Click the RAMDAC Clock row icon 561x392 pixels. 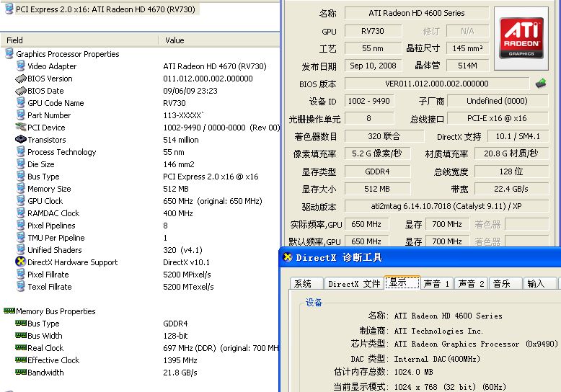(21, 213)
